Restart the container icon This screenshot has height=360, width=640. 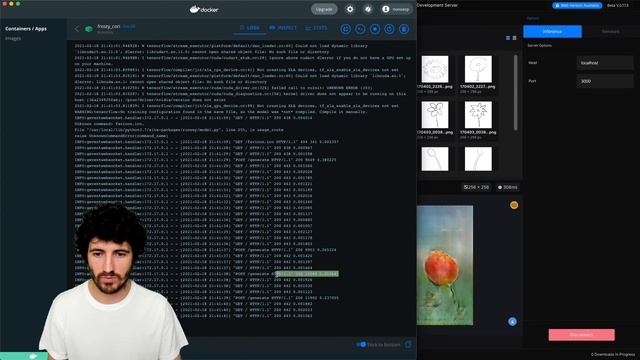pos(389,29)
